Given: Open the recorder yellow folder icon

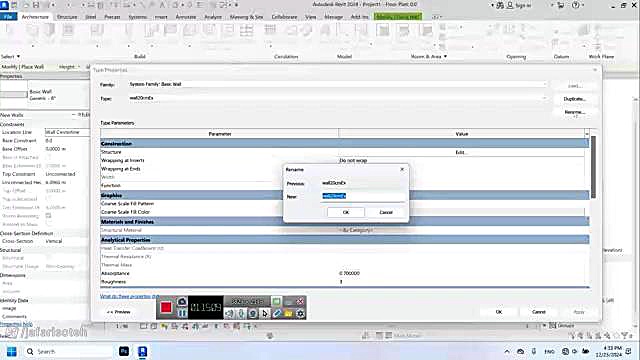Looking at the screenshot, I should point(289,313).
